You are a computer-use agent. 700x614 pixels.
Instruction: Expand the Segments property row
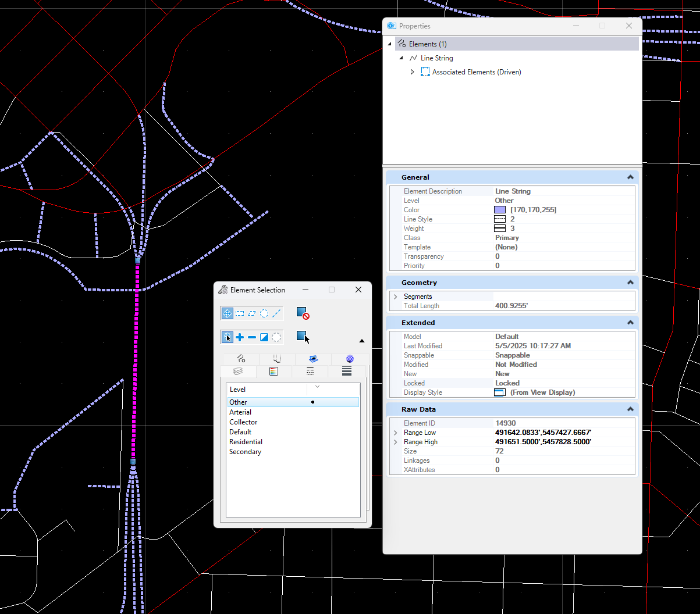pos(396,297)
